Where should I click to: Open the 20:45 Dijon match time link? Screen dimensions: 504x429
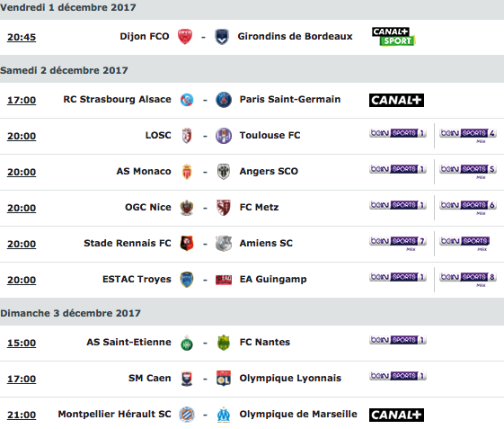[22, 37]
